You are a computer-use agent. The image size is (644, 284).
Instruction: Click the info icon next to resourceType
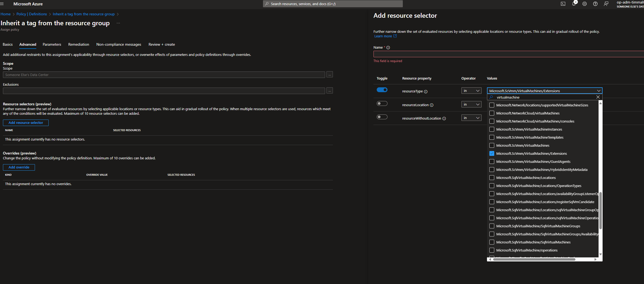click(x=426, y=92)
